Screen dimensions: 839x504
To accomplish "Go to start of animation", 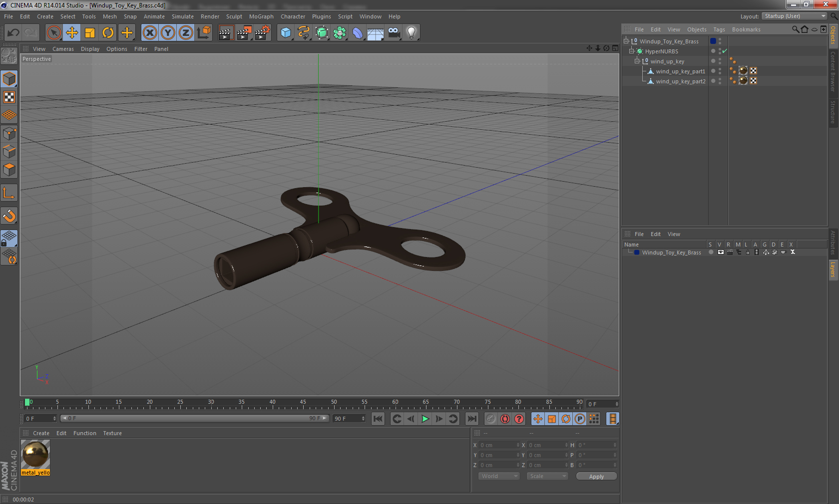I will click(x=378, y=419).
